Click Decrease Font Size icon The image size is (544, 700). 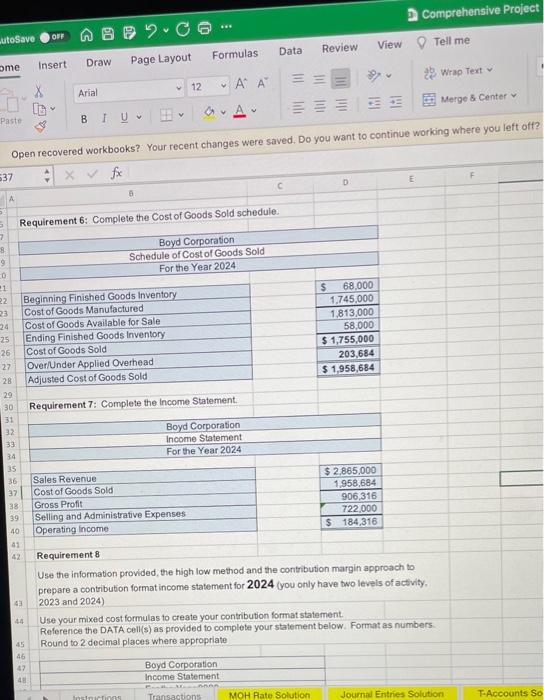(262, 83)
